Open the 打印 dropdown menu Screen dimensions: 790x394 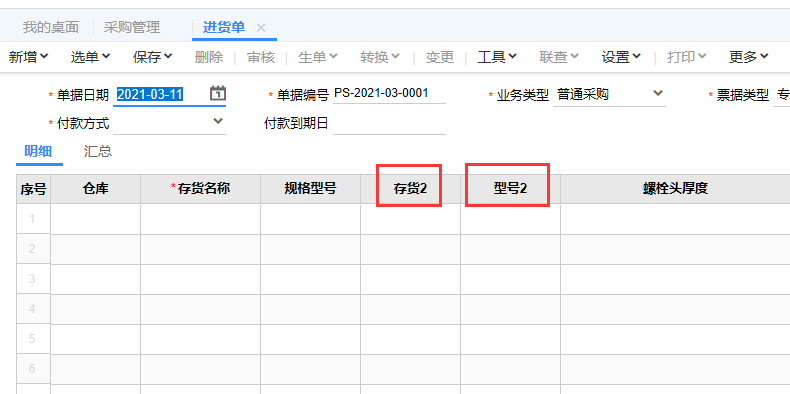pyautogui.click(x=687, y=57)
